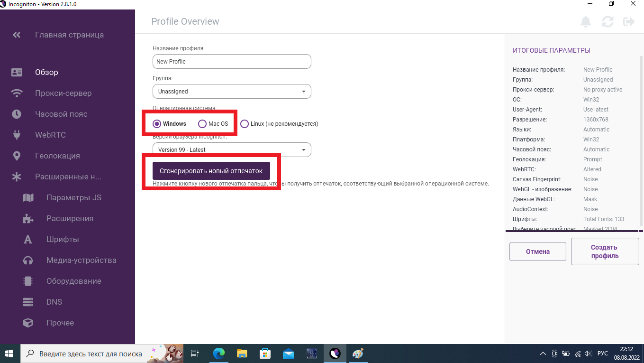Screen dimensions: 644x363
Task: Open Расширенные н... settings menu
Action: click(x=68, y=177)
